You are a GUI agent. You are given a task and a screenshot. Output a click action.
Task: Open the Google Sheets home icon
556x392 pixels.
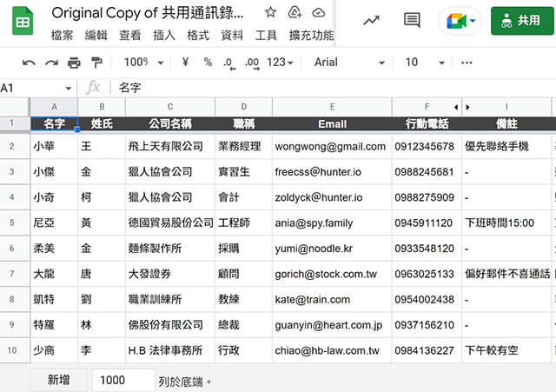click(23, 22)
